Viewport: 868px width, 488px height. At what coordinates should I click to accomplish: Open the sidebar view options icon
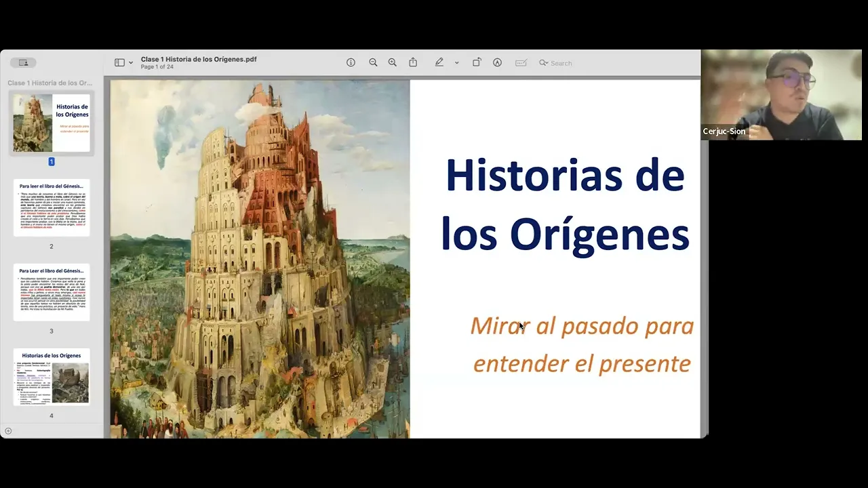pos(119,62)
